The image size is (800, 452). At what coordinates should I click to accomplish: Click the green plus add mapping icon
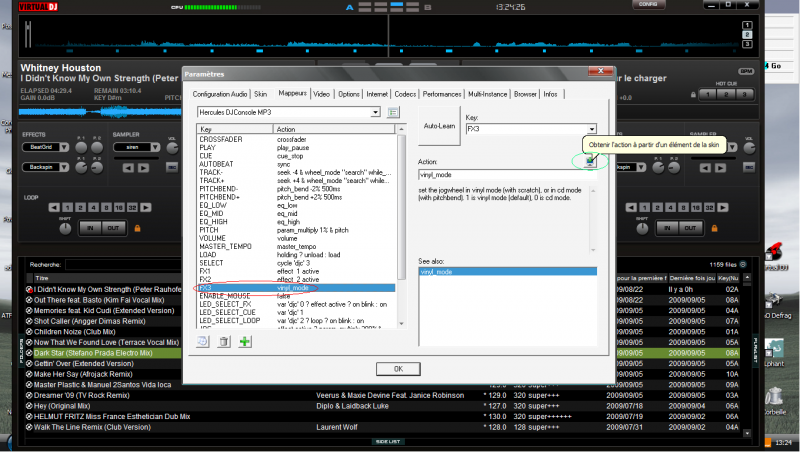[x=245, y=341]
